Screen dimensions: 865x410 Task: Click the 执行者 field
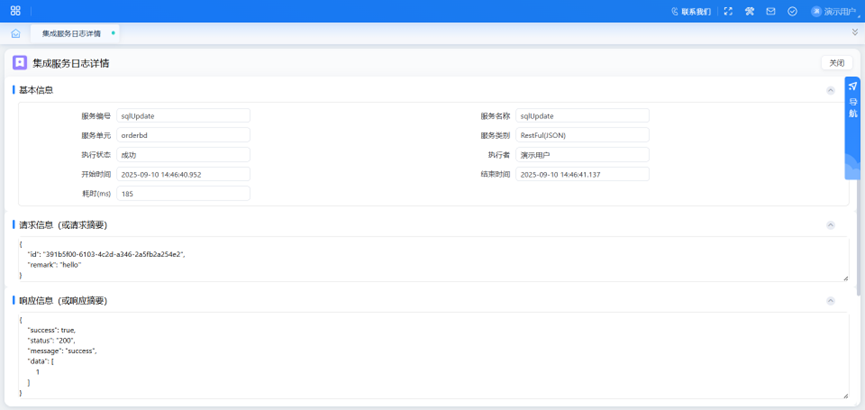pyautogui.click(x=583, y=155)
